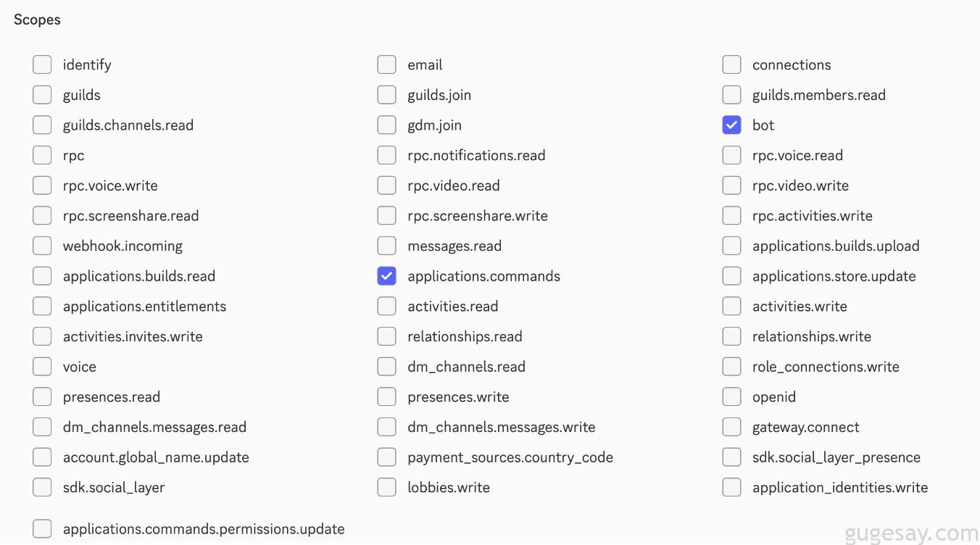980x545 pixels.
Task: Enable the identify scope checkbox
Action: [42, 65]
